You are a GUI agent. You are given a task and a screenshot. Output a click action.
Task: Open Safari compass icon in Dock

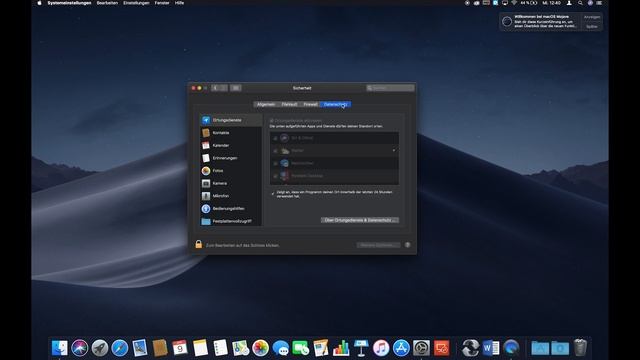pos(120,348)
